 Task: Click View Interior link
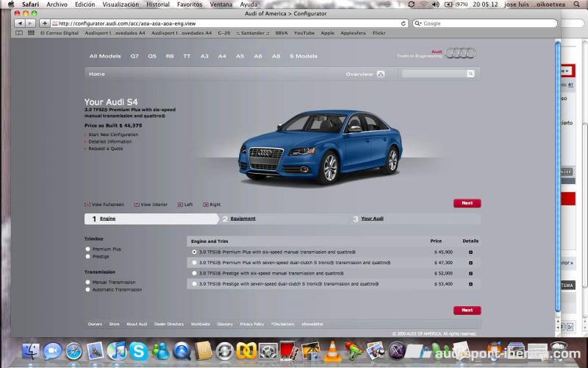(x=151, y=205)
